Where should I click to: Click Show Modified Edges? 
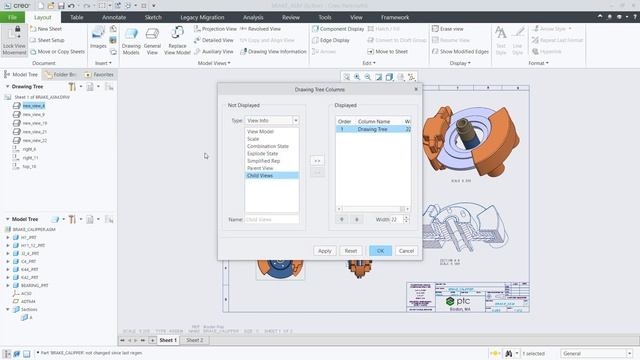tap(460, 51)
